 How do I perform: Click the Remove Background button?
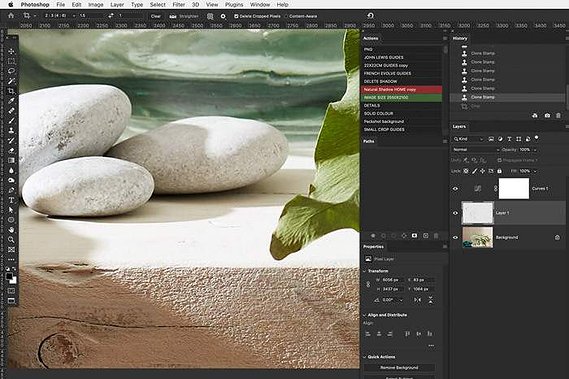pyautogui.click(x=399, y=368)
